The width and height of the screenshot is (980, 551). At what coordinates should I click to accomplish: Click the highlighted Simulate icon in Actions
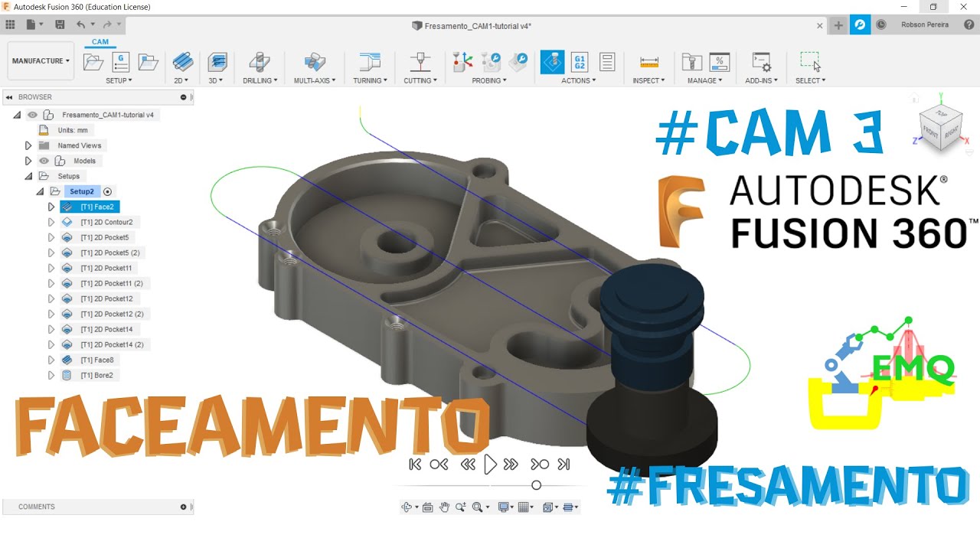pyautogui.click(x=552, y=62)
